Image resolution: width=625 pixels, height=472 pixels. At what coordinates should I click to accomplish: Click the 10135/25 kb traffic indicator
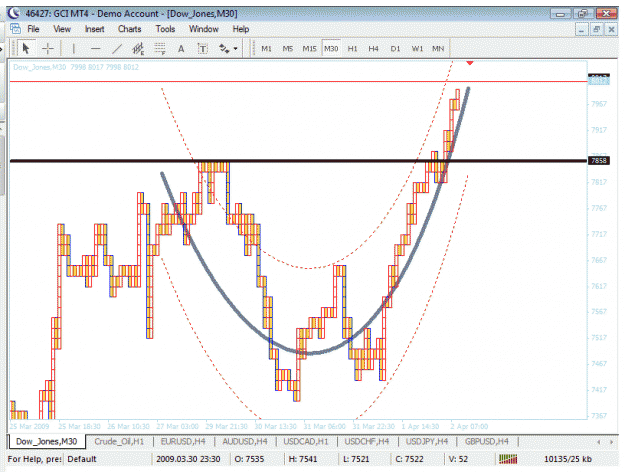tap(568, 459)
